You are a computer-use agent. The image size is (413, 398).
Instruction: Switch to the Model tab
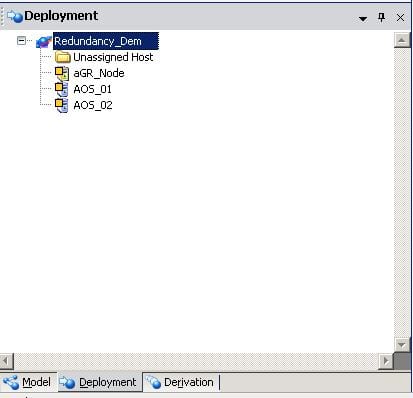pos(28,382)
